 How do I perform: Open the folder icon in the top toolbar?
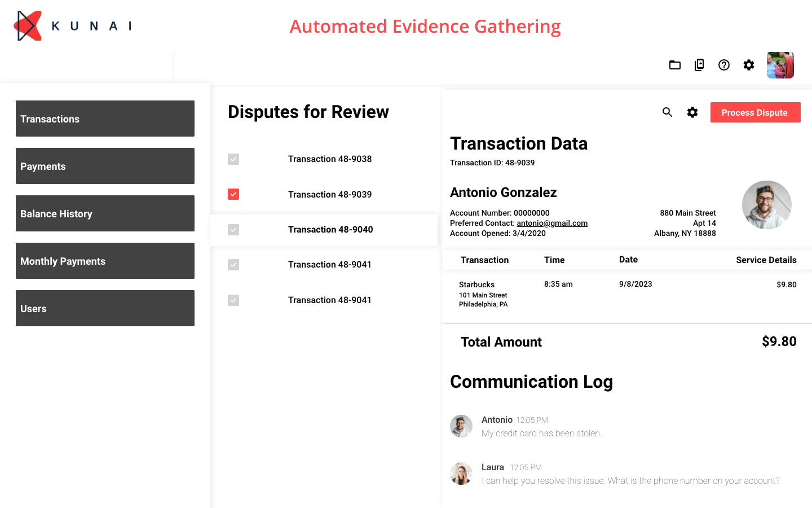(x=674, y=65)
